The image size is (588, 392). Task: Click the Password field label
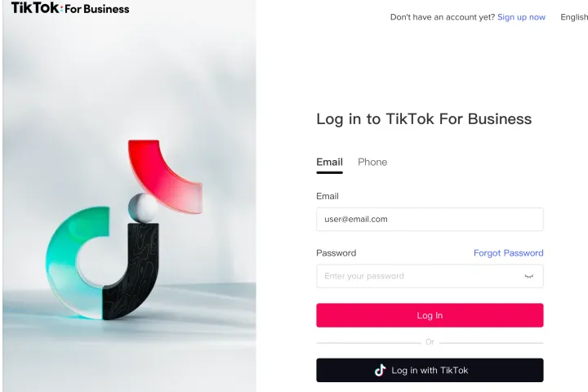[x=336, y=253]
